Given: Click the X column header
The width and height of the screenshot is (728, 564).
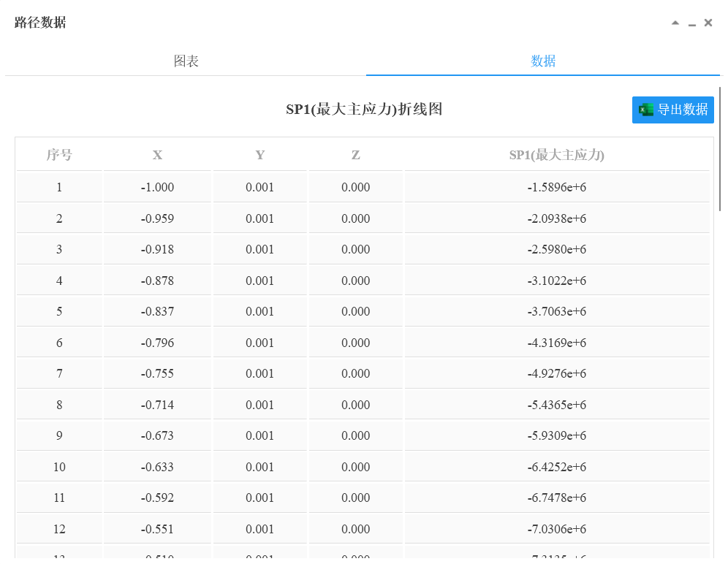Looking at the screenshot, I should tap(157, 155).
